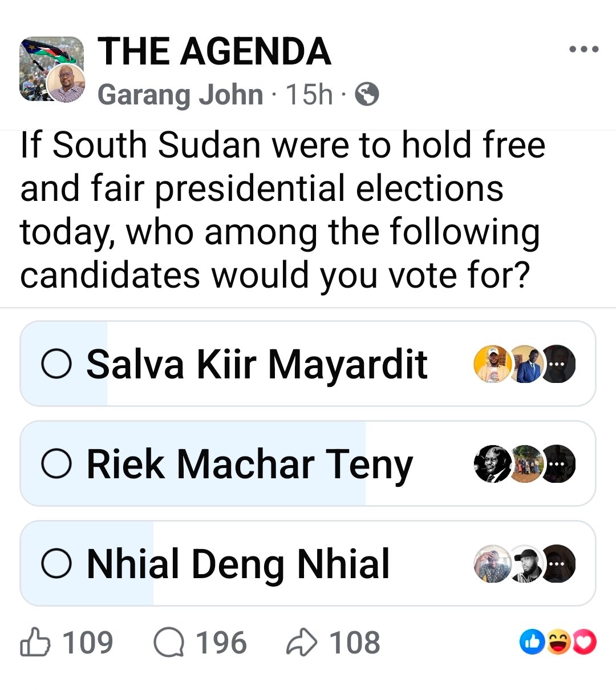Click the poll question text
The width and height of the screenshot is (616, 690).
[282, 210]
